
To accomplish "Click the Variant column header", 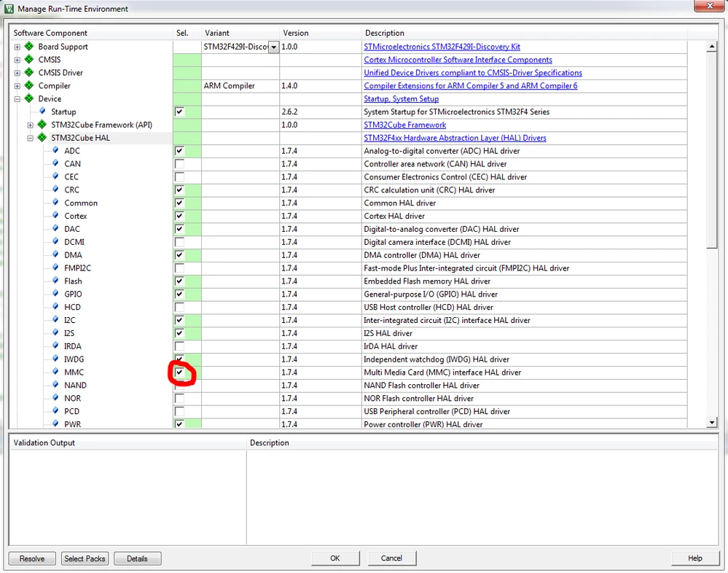I will click(x=240, y=33).
